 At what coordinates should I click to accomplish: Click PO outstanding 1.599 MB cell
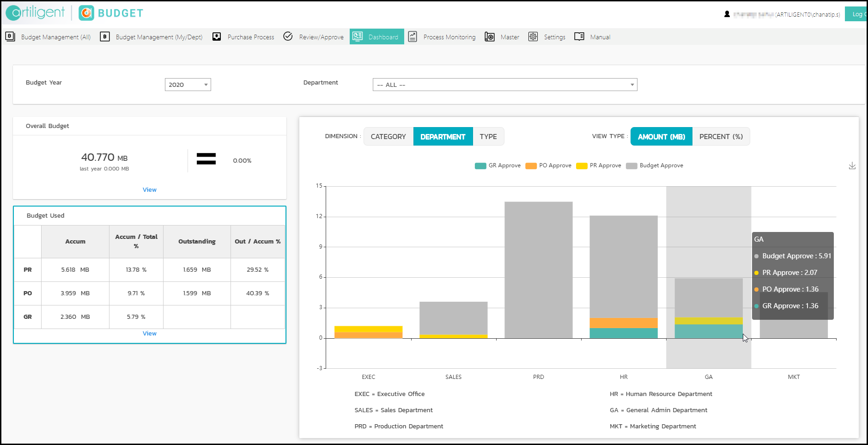pos(197,293)
